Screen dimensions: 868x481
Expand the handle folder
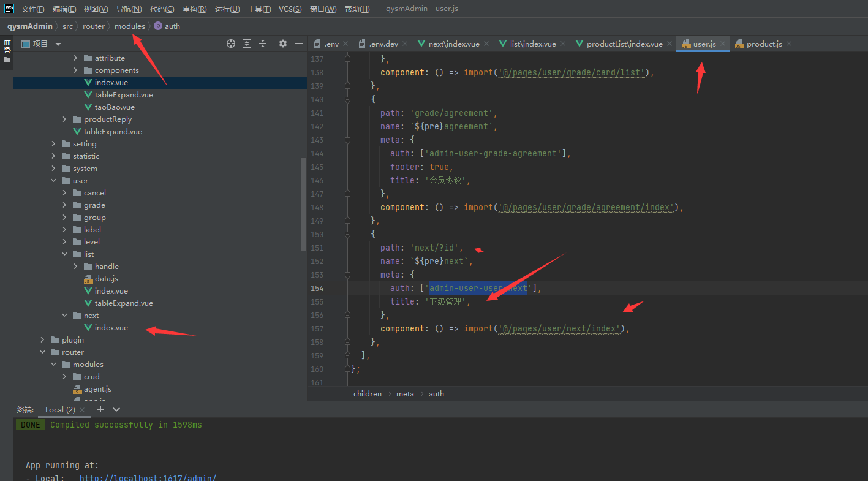tap(76, 267)
